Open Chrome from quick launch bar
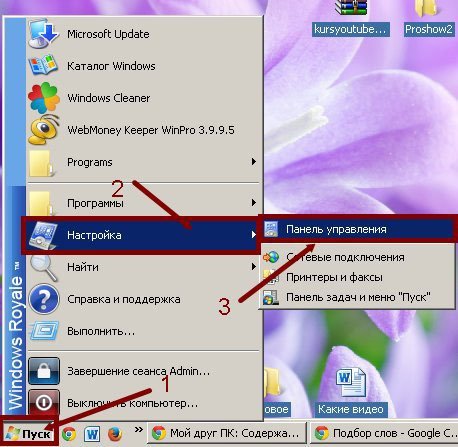Viewport: 458px width, 447px height. point(69,434)
